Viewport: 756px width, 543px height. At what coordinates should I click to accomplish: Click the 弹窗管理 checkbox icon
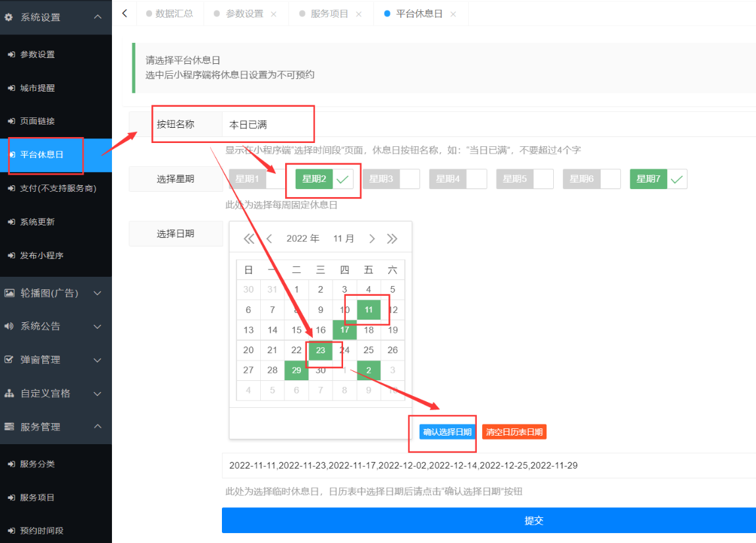coord(9,360)
